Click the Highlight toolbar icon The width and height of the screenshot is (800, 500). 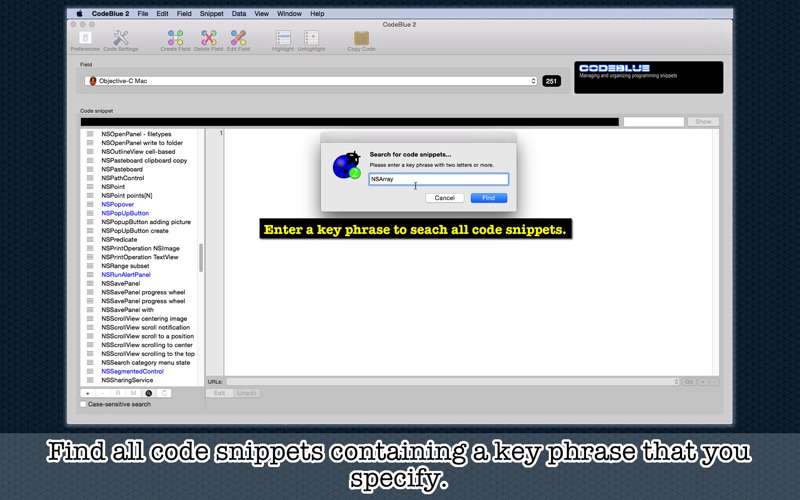click(x=283, y=38)
